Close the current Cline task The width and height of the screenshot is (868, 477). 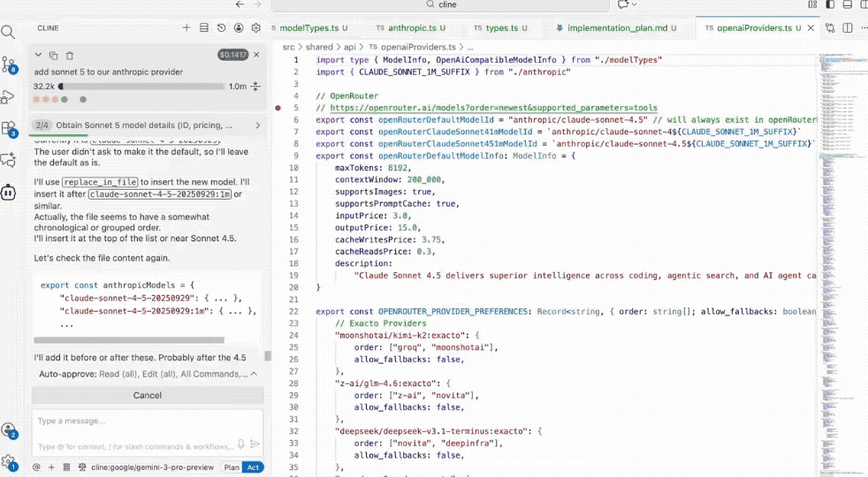pyautogui.click(x=256, y=54)
